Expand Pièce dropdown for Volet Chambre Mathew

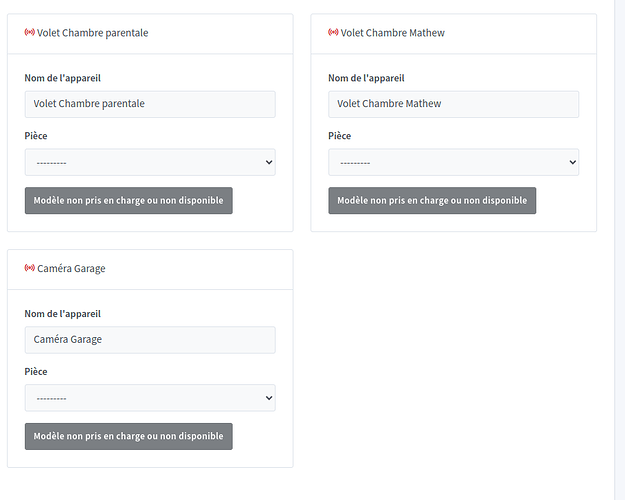tap(453, 162)
